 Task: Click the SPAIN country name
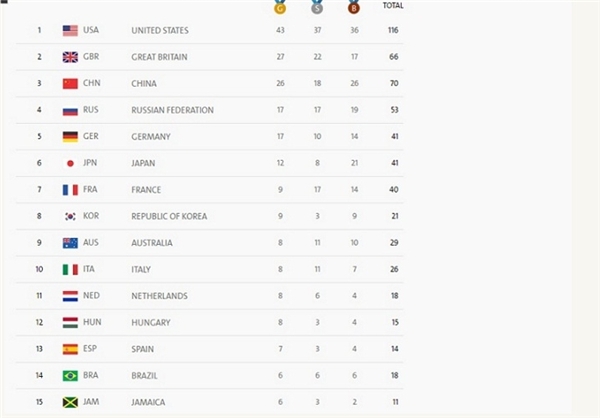pos(143,349)
